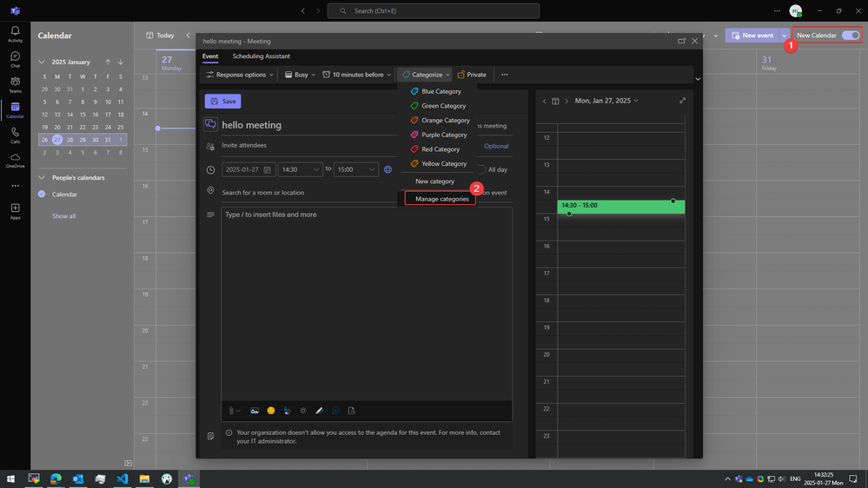Go to previous day in side calendar
Viewport: 868px width, 488px height.
click(544, 102)
